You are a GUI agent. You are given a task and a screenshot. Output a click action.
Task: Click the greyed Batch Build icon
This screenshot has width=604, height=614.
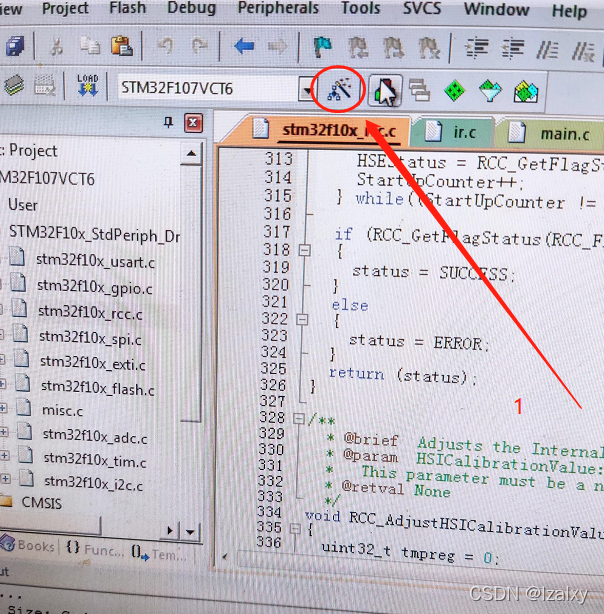pos(44,85)
